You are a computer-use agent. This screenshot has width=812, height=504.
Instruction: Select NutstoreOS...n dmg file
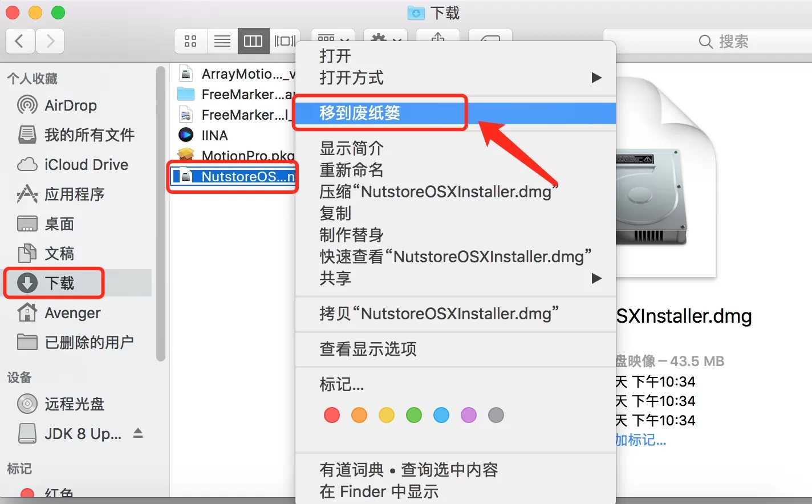[234, 177]
